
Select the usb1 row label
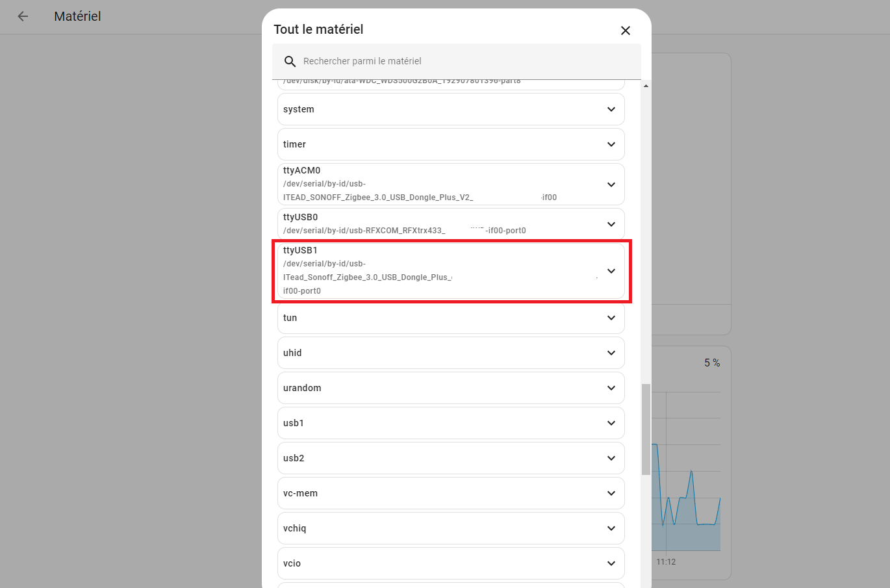pos(294,423)
